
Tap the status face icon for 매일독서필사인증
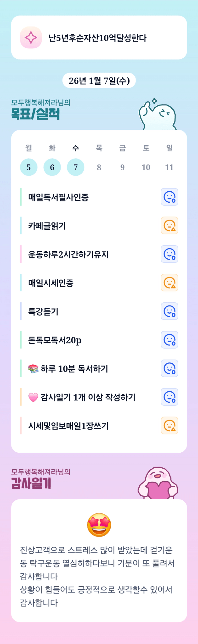[169, 197]
